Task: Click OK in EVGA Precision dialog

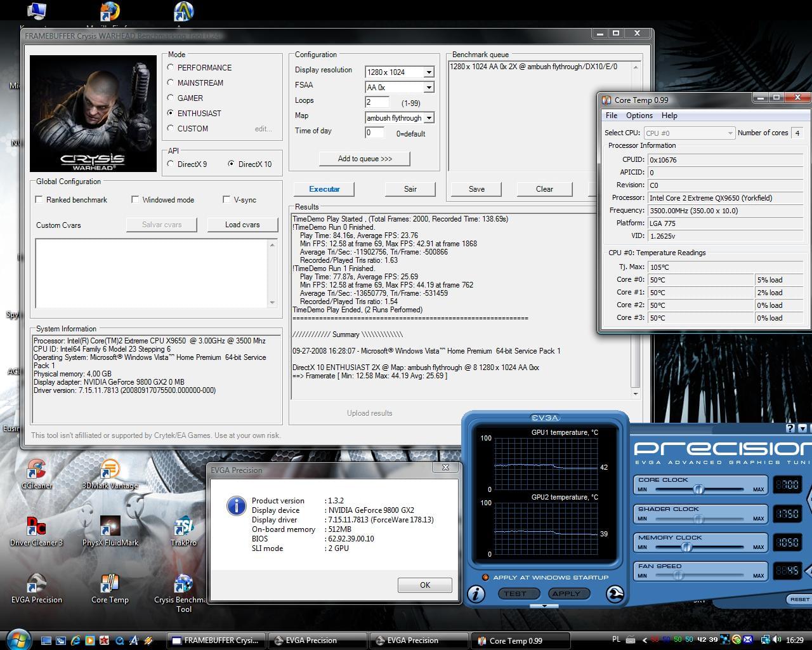Action: [x=425, y=585]
